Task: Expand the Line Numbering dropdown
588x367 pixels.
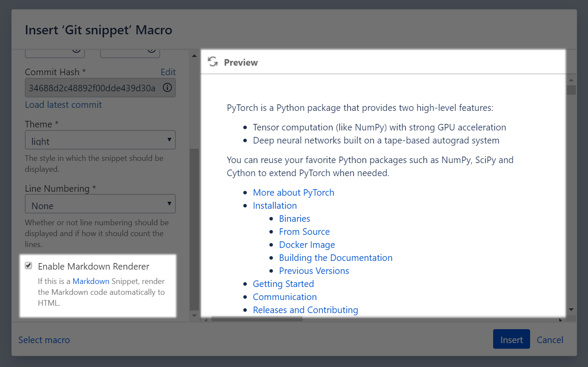Action: coord(100,204)
